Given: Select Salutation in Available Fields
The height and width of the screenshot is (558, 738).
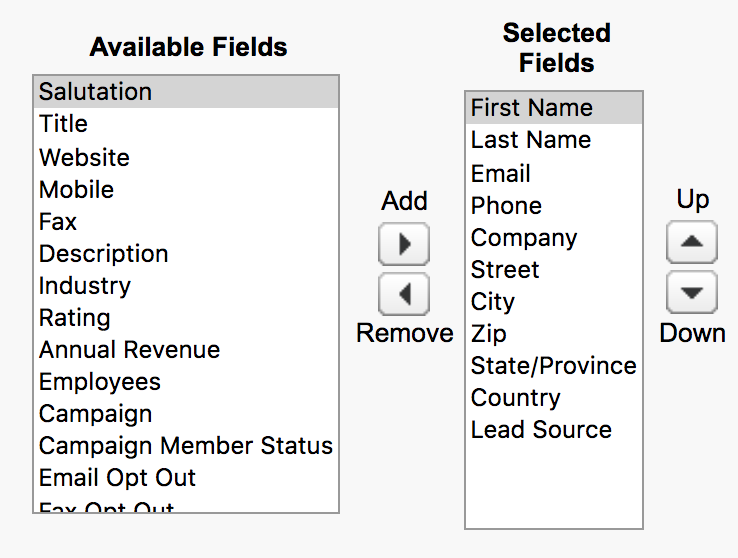Looking at the screenshot, I should click(186, 92).
